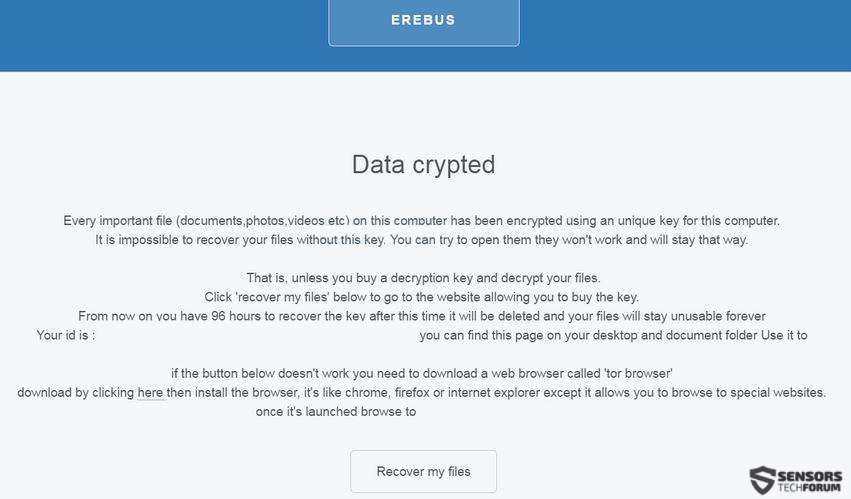Click the "Click 'recover my files' below" line

pos(421,297)
